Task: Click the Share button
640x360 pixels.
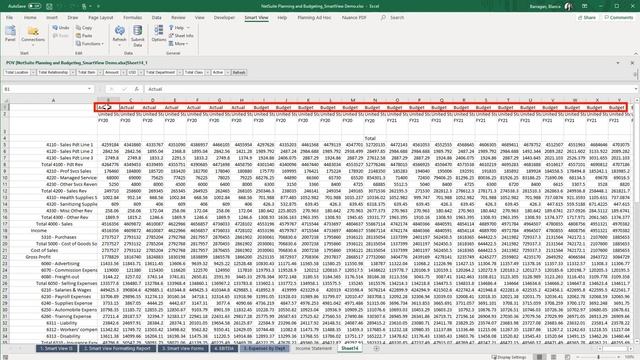Action: pyautogui.click(x=587, y=18)
